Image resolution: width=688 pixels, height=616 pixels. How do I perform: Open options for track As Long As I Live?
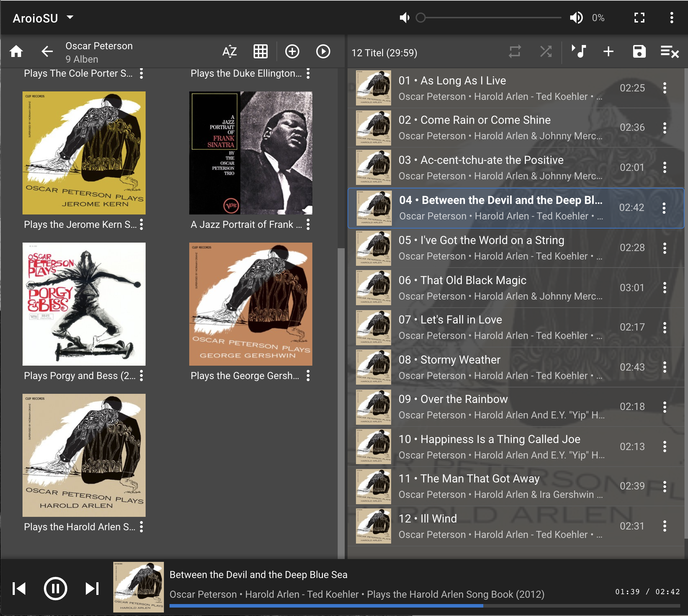(664, 88)
